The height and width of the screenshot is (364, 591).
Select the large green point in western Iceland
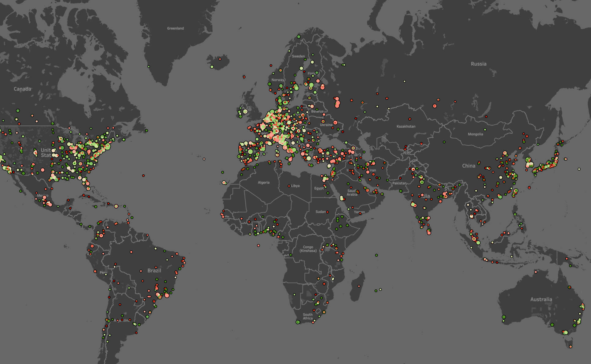pos(212,67)
